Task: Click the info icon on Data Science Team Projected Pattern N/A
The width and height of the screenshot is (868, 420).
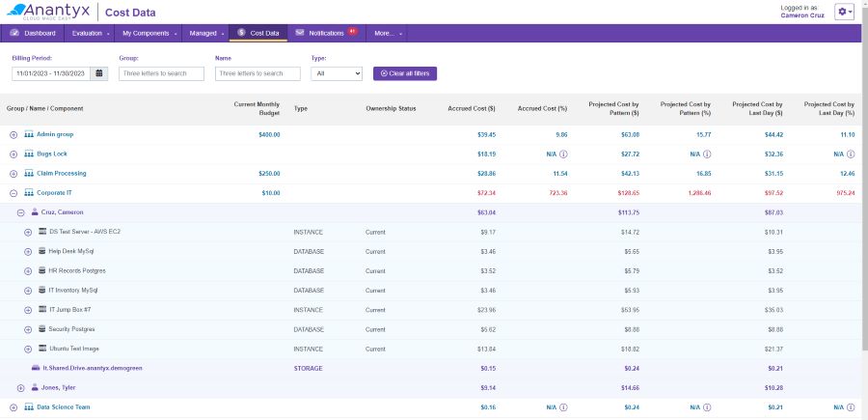Action: pyautogui.click(x=707, y=407)
